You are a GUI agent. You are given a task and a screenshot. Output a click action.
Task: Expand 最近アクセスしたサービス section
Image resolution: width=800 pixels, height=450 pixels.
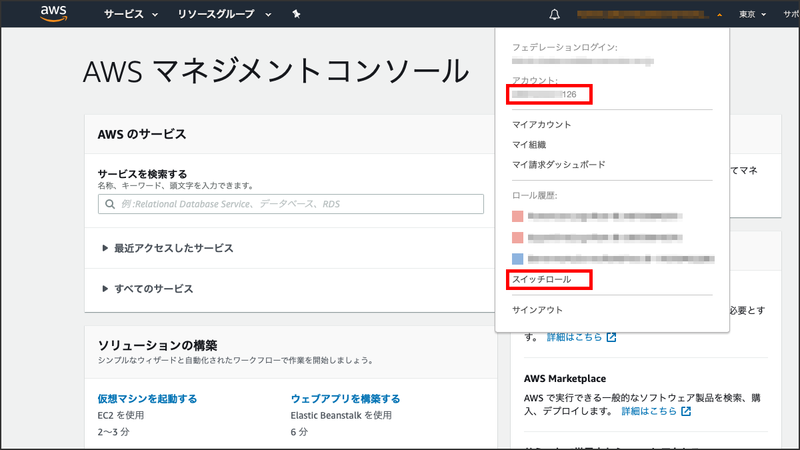point(168,248)
